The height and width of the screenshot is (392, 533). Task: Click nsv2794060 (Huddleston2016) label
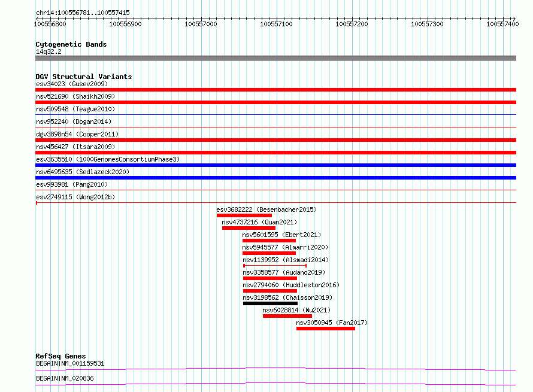(x=291, y=285)
